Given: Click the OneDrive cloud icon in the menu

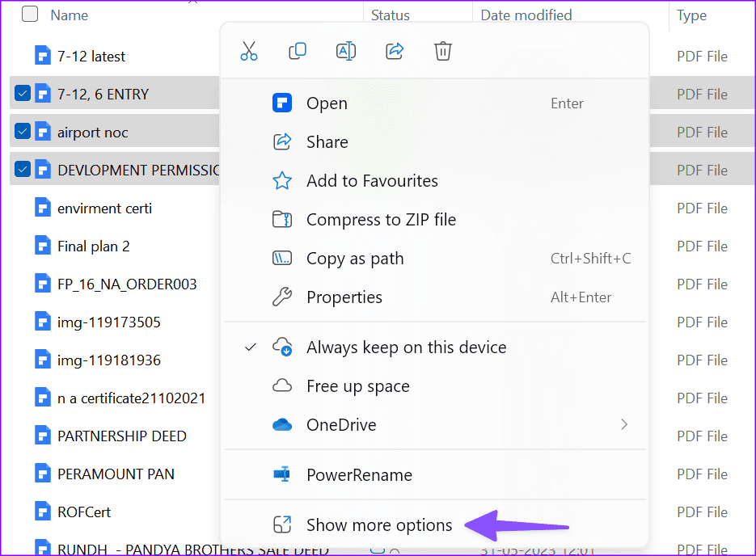Looking at the screenshot, I should [282, 424].
